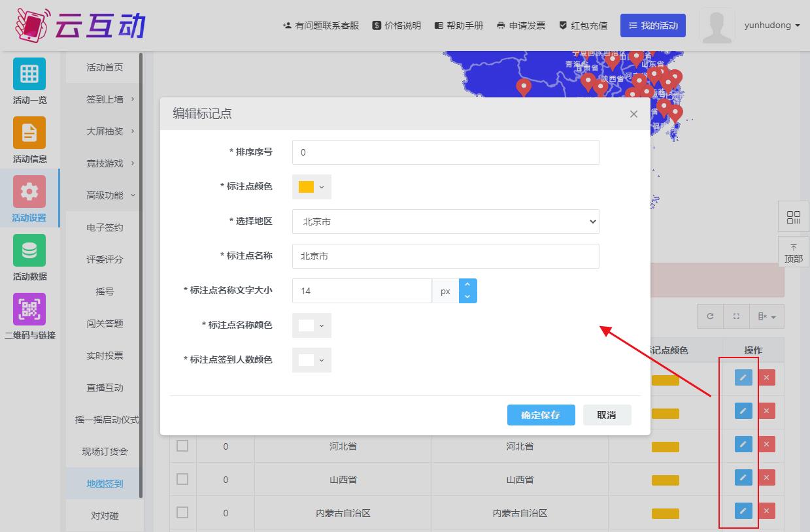Select the 山西省 row checkbox
Screen dimensions: 810x532
(x=182, y=479)
